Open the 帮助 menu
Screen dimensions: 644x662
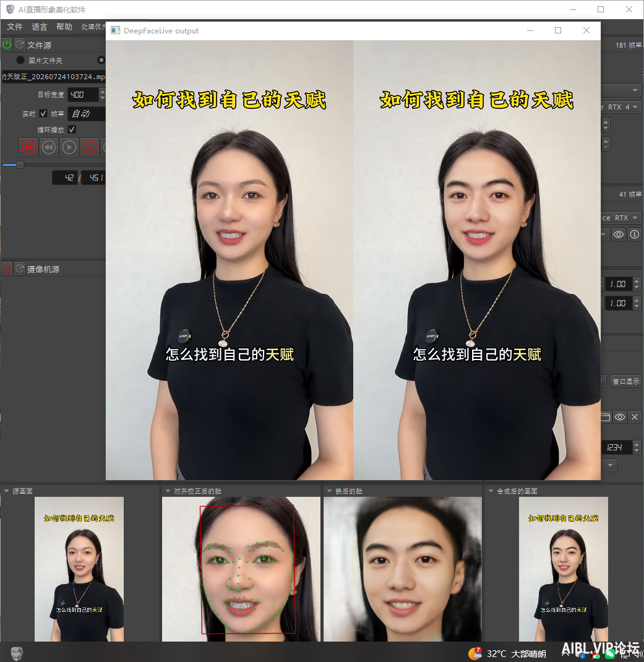[x=64, y=27]
